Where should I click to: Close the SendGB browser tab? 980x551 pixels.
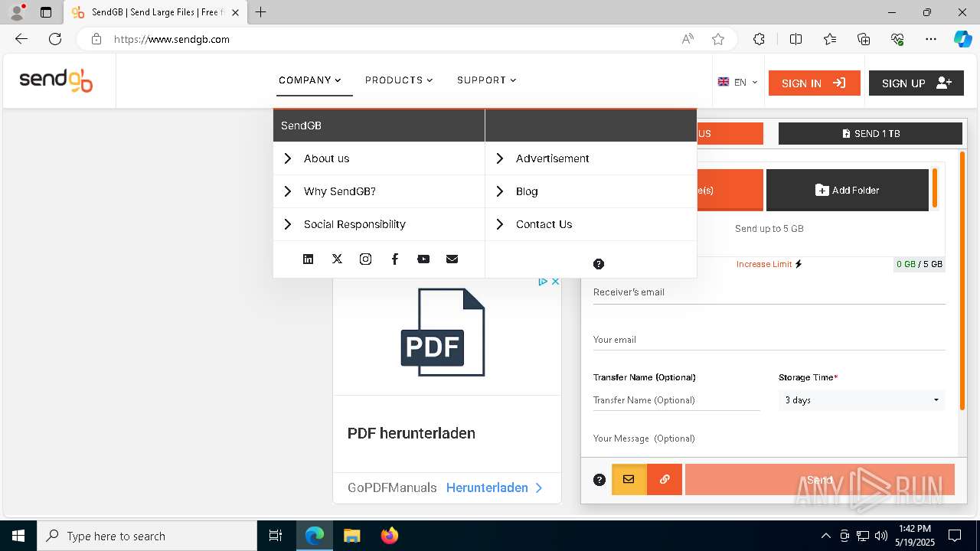click(x=235, y=12)
